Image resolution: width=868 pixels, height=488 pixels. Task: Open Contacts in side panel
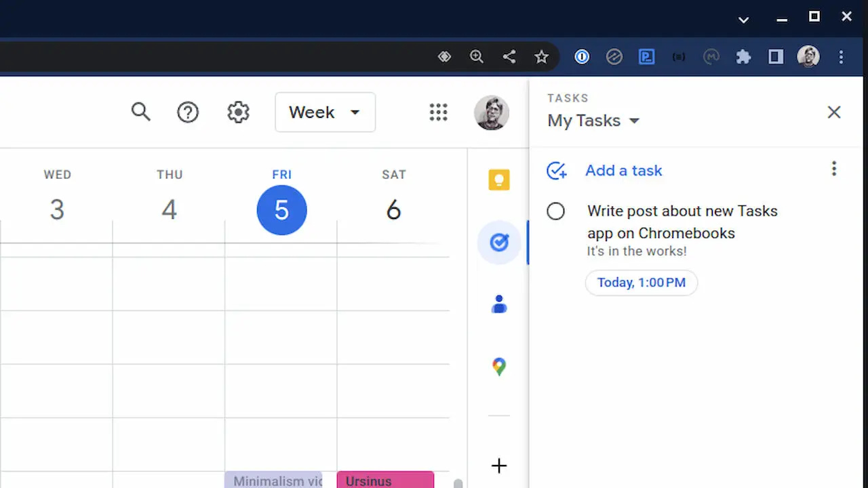(499, 304)
